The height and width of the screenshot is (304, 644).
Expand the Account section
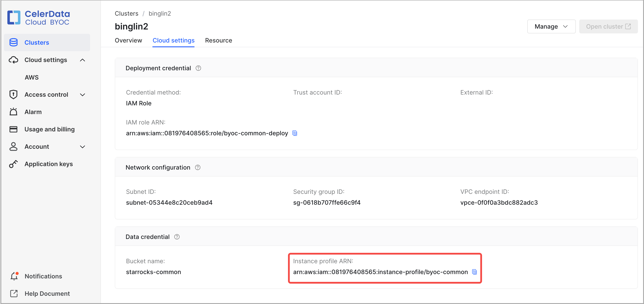(83, 147)
